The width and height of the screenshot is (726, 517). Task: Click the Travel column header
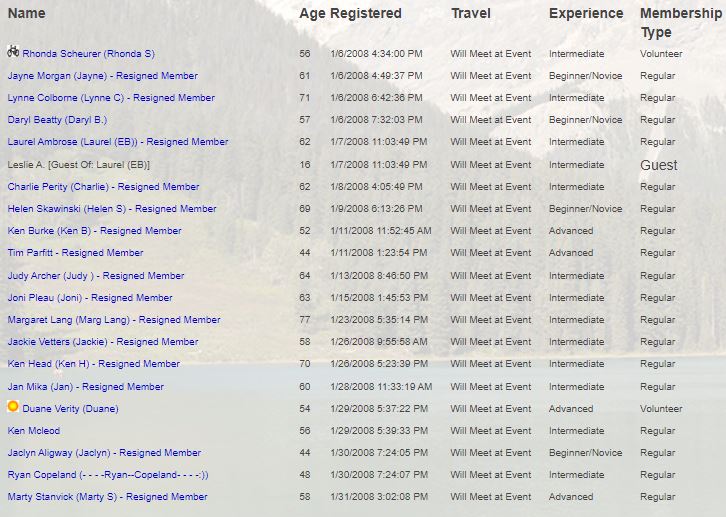[471, 13]
